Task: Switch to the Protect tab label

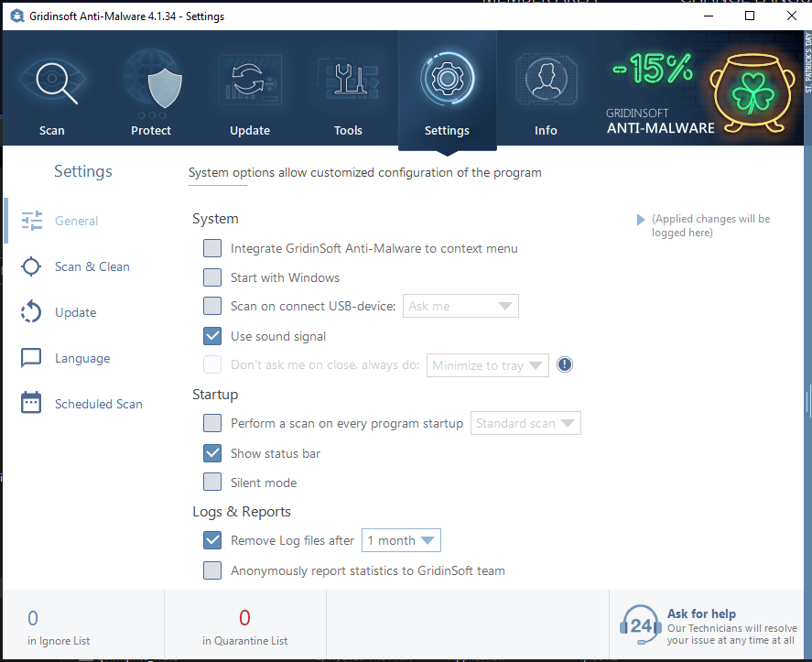Action: point(151,131)
